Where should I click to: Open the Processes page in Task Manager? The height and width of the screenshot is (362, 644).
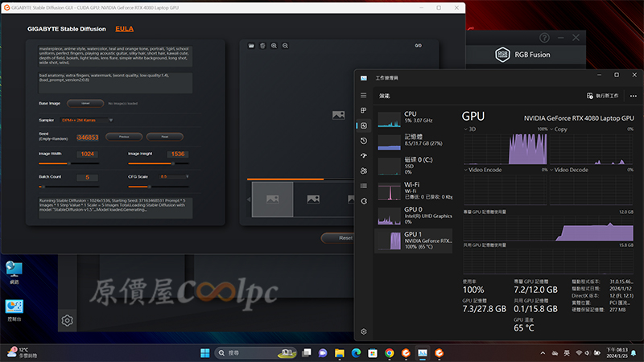click(x=364, y=110)
